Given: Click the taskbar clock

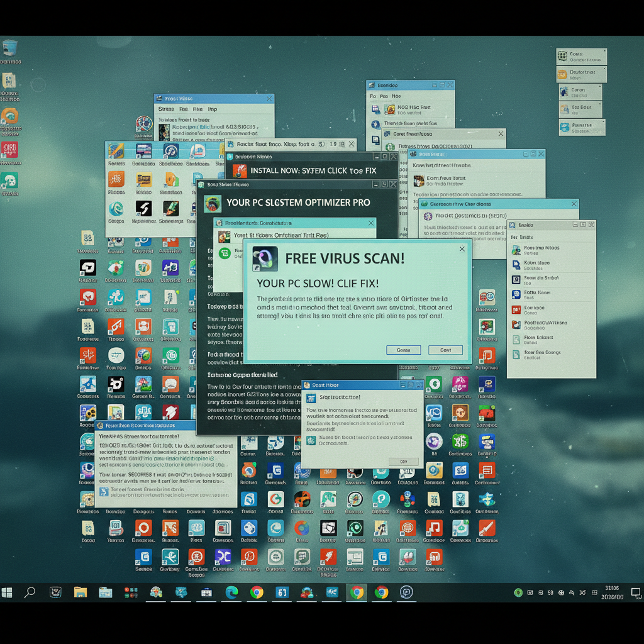Looking at the screenshot, I should (611, 592).
